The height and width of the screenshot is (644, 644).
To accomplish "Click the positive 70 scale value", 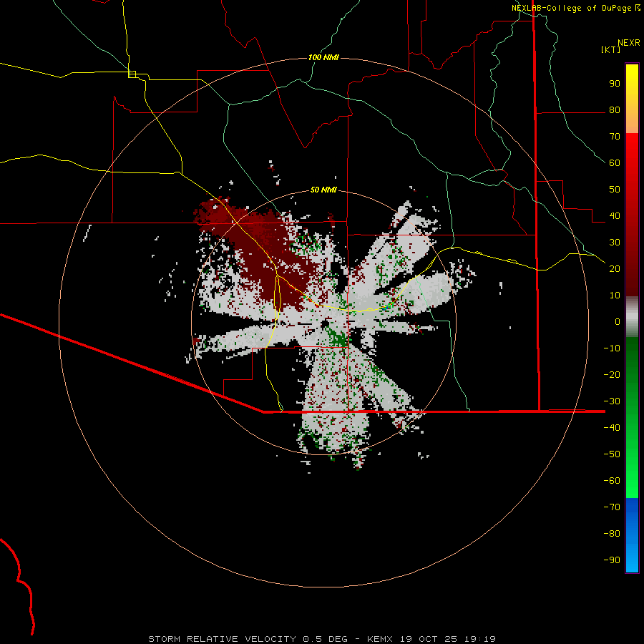I will 615,137.
